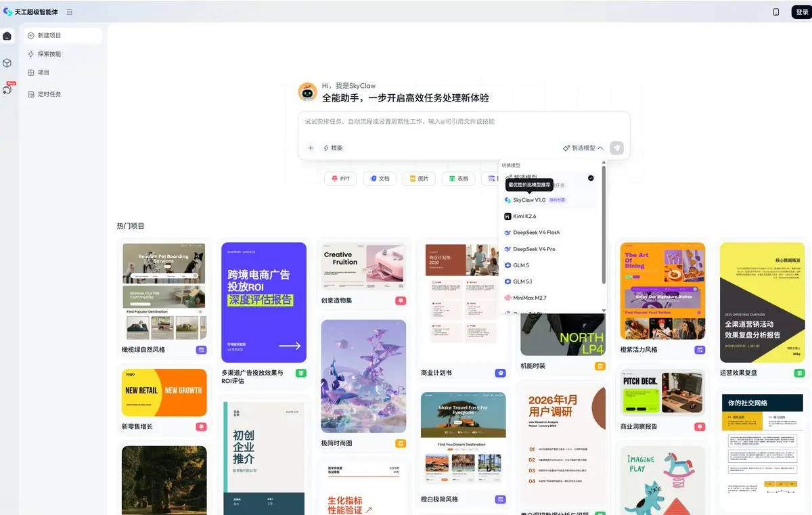Click the 登录 login button

[801, 12]
